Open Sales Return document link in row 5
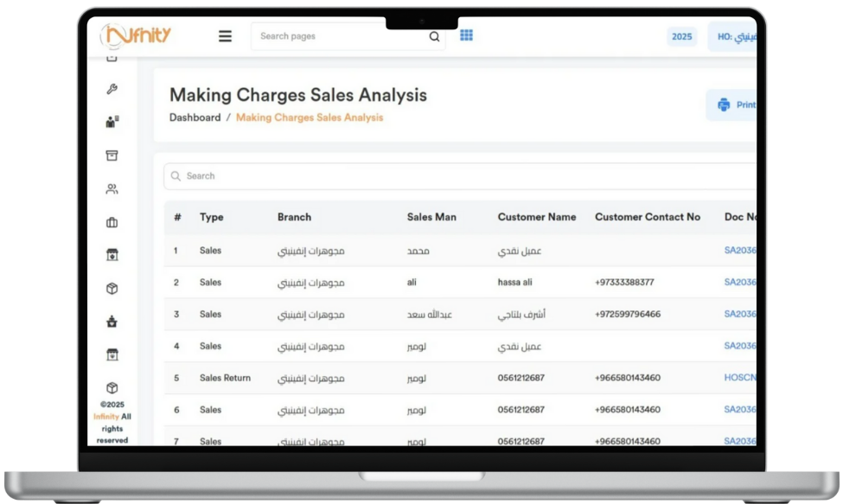The width and height of the screenshot is (843, 504). pyautogui.click(x=739, y=378)
